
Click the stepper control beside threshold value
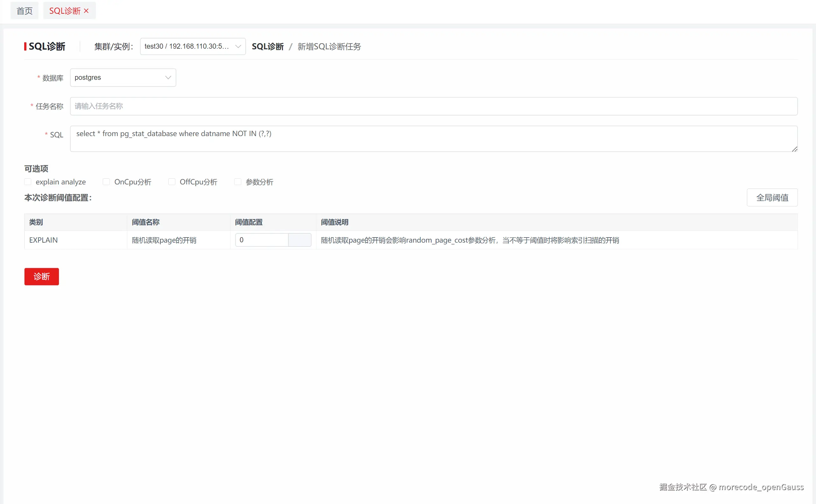[299, 240]
